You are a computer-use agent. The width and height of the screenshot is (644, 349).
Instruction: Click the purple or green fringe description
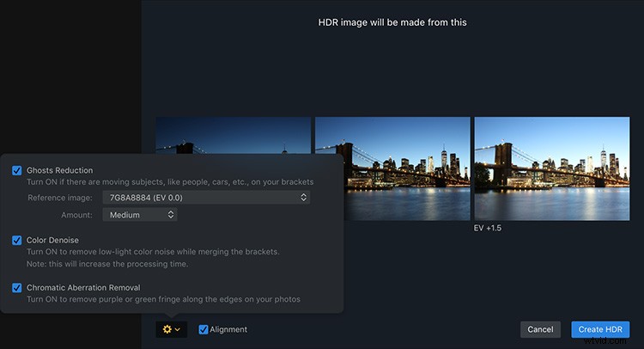pyautogui.click(x=163, y=299)
